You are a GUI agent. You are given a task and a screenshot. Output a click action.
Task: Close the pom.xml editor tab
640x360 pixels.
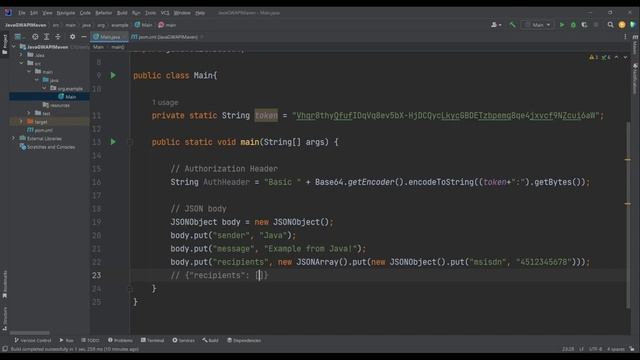point(202,37)
